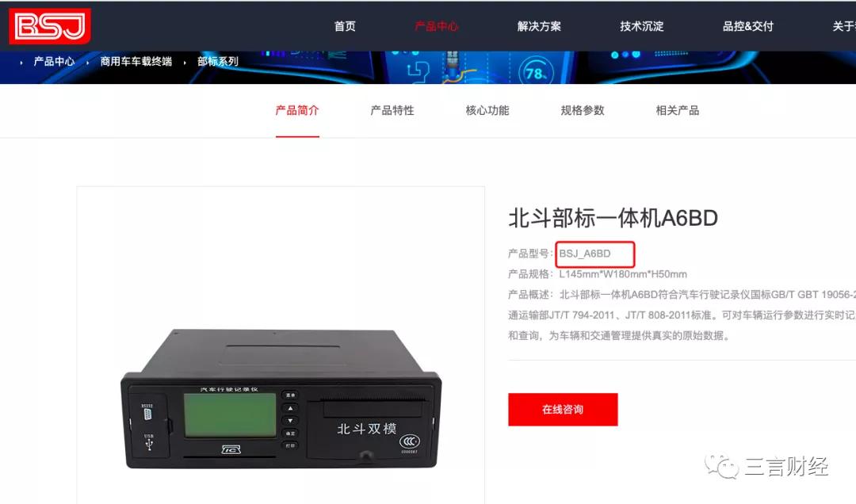
Task: Switch to the 产品特性 tab
Action: 392,110
